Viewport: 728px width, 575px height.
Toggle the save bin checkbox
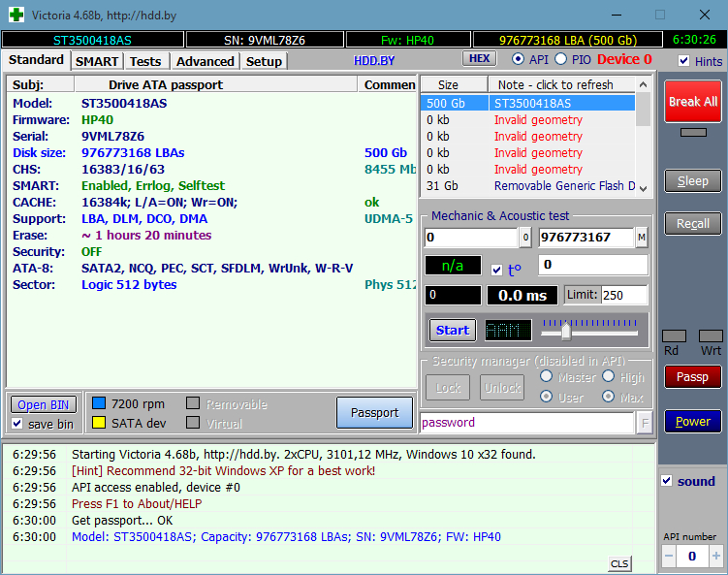[17, 424]
